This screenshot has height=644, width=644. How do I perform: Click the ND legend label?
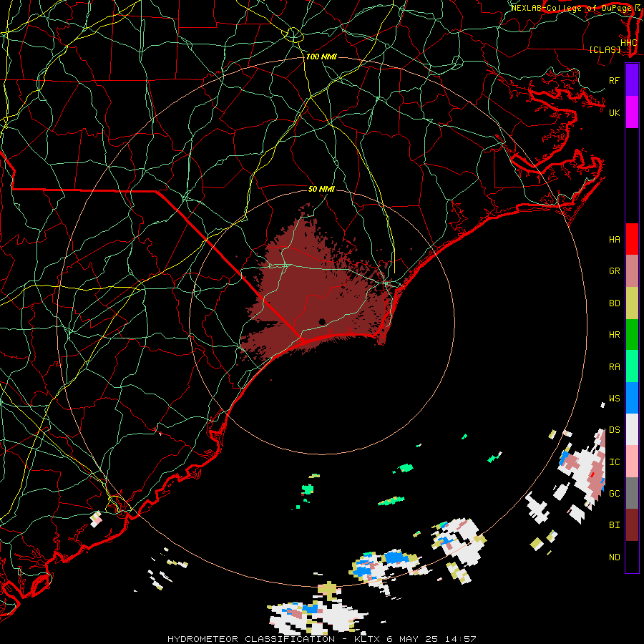pos(614,557)
